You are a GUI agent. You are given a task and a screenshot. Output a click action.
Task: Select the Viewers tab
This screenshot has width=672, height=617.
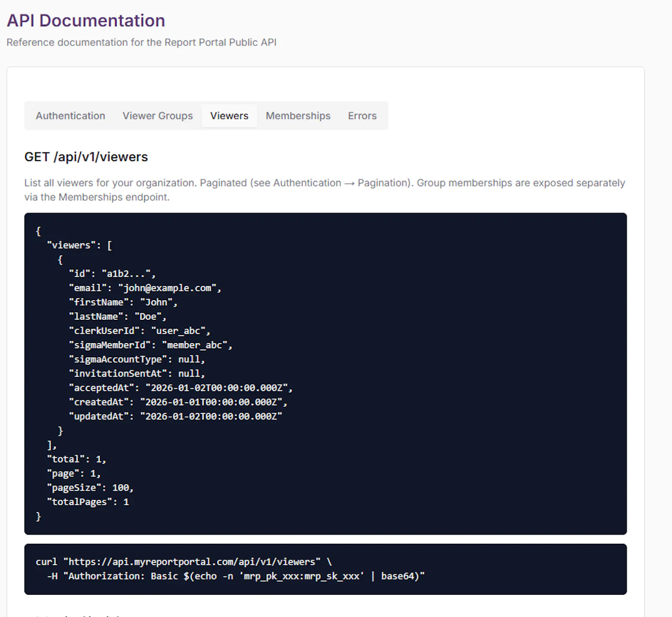coord(229,116)
